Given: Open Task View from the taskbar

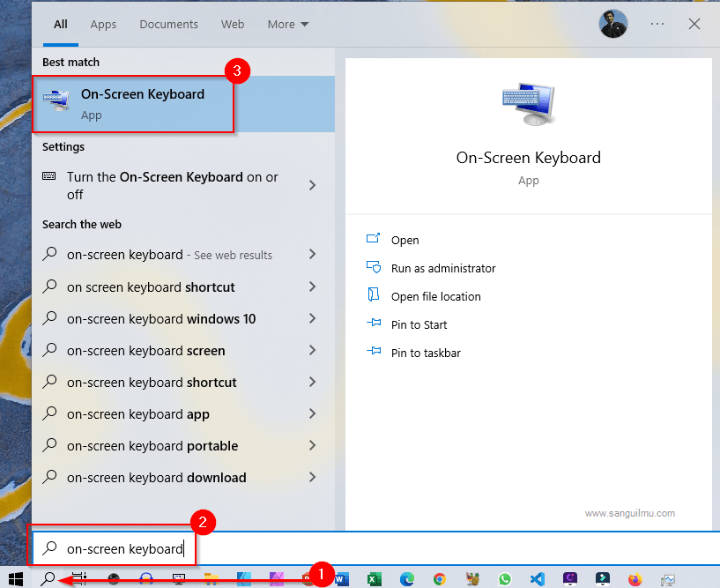Looking at the screenshot, I should tap(80, 579).
